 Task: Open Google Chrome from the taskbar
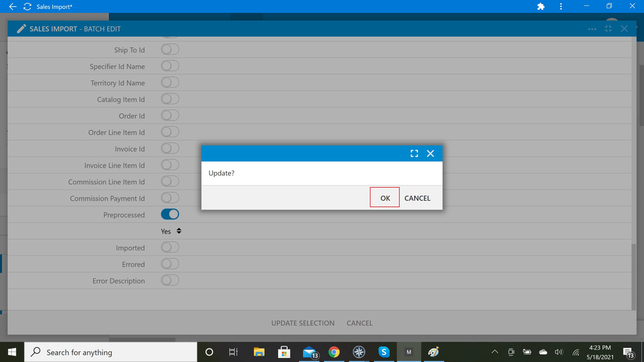point(334,352)
